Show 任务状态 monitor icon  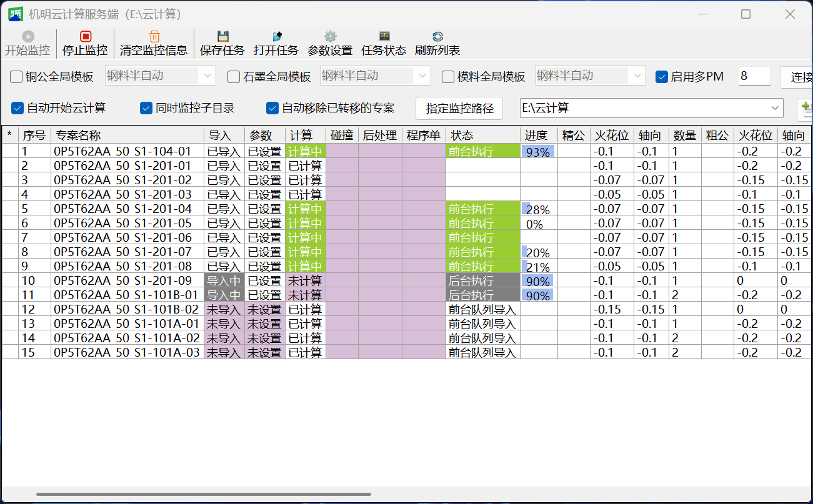pyautogui.click(x=384, y=37)
